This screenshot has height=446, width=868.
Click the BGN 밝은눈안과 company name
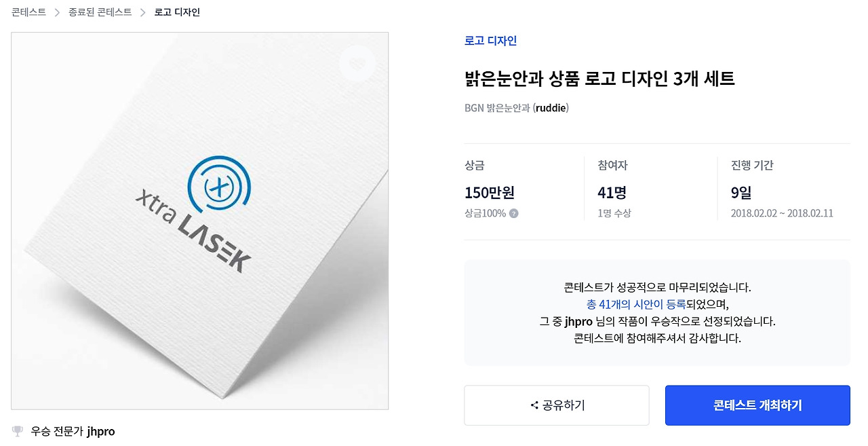tap(497, 108)
